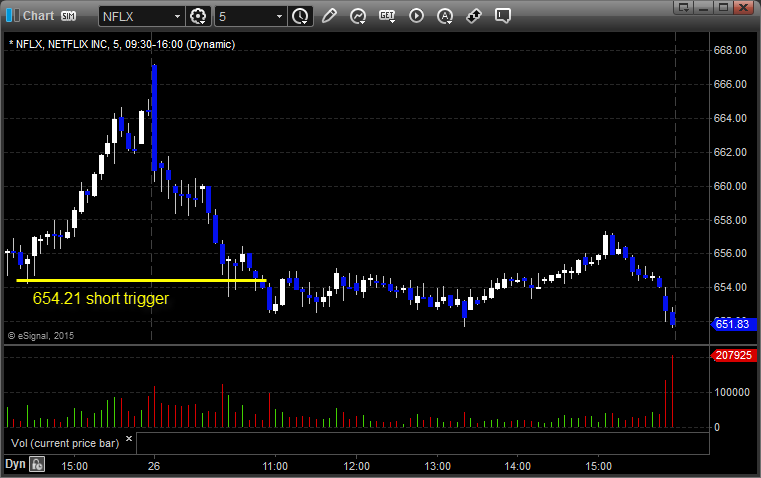The height and width of the screenshot is (478, 761).
Task: Click the 13:00 time axis label
Action: click(437, 466)
